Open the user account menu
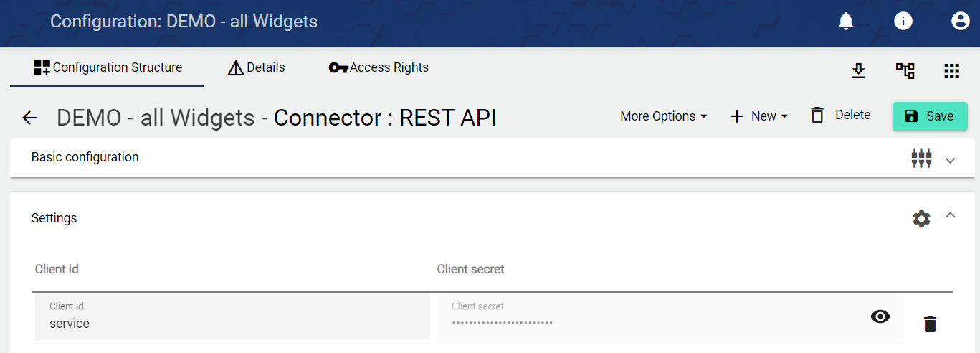980x353 pixels. (960, 22)
